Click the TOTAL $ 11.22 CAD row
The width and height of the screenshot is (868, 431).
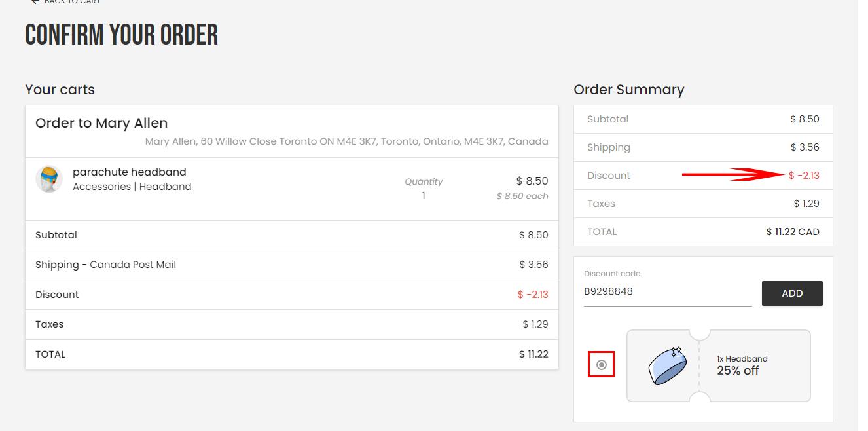(703, 232)
